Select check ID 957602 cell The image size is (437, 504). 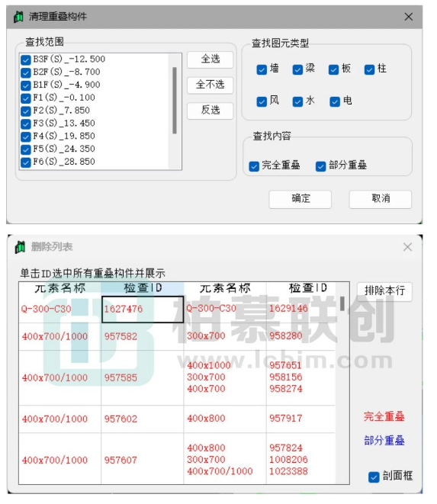[143, 419]
